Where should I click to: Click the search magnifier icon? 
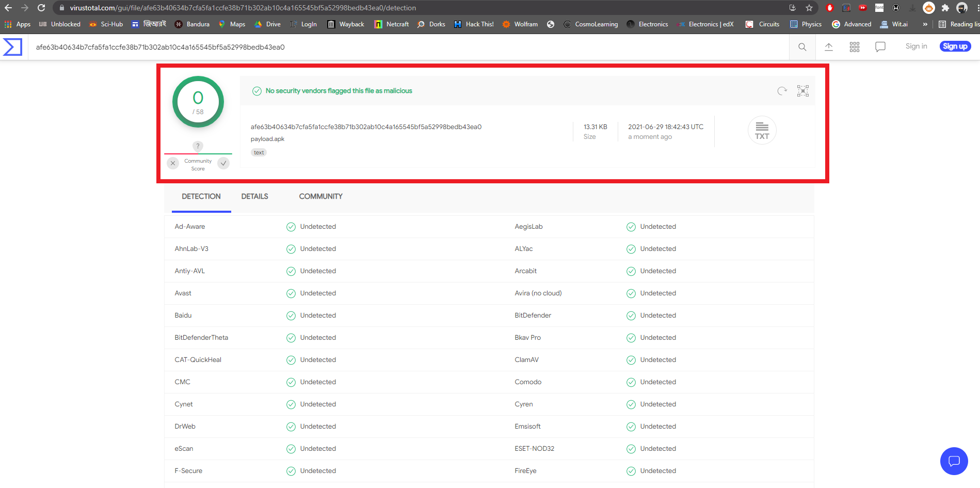point(802,47)
